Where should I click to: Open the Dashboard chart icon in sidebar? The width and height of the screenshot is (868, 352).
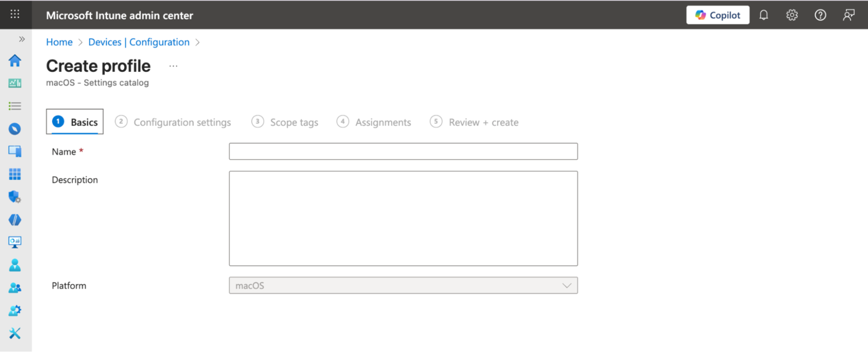pos(15,83)
